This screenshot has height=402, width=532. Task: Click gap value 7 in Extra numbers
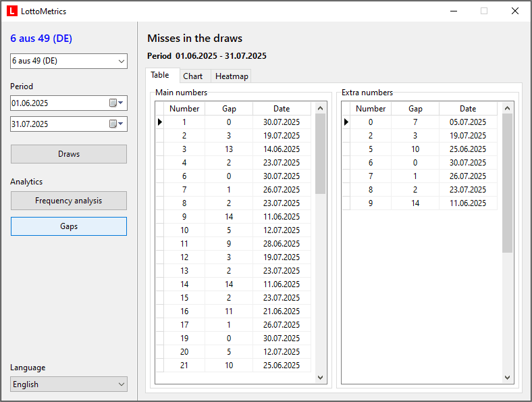click(x=415, y=122)
